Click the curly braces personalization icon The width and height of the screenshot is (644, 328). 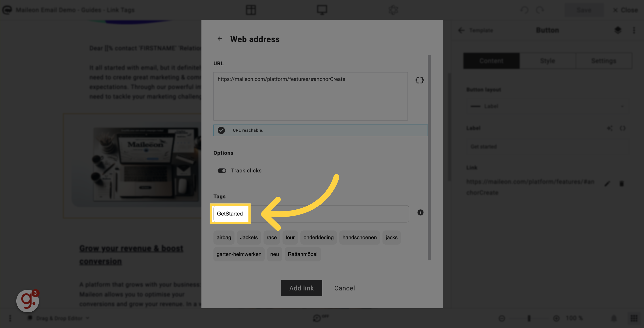point(419,80)
